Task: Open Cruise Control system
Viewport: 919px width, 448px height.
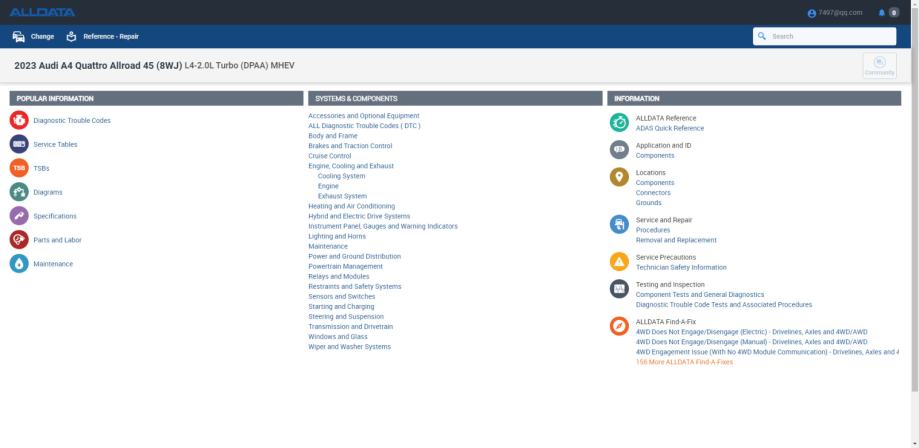Action: (x=329, y=156)
